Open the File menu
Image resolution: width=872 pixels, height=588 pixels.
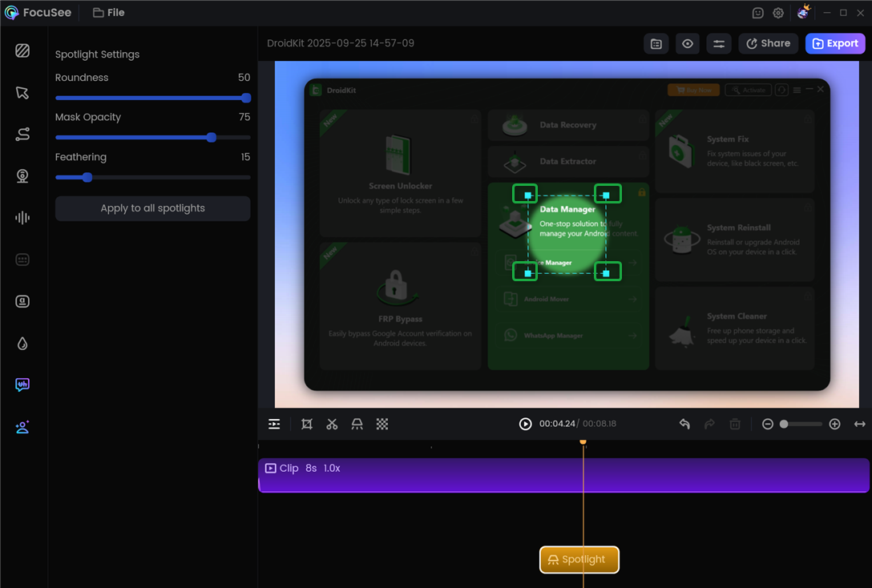(108, 13)
